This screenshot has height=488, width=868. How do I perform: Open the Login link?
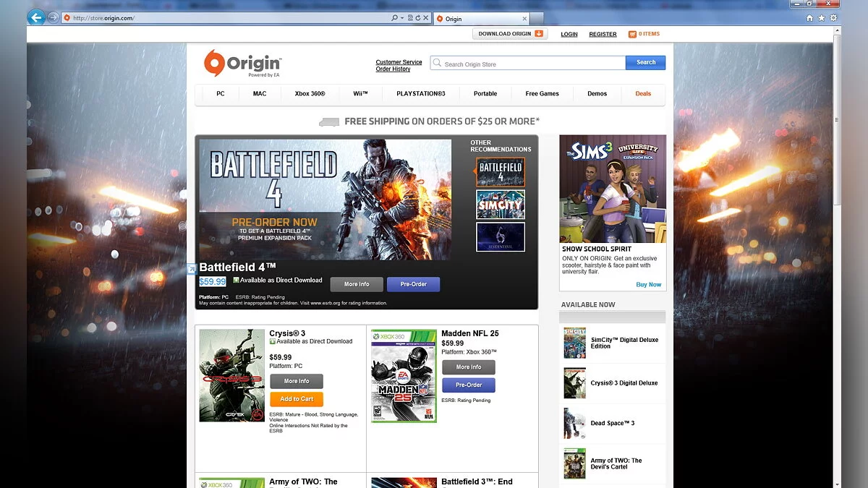tap(569, 34)
